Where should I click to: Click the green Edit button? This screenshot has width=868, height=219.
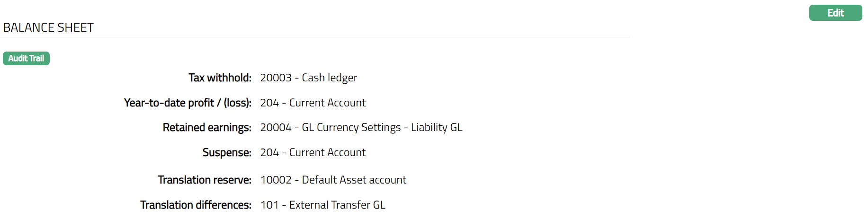pyautogui.click(x=835, y=13)
